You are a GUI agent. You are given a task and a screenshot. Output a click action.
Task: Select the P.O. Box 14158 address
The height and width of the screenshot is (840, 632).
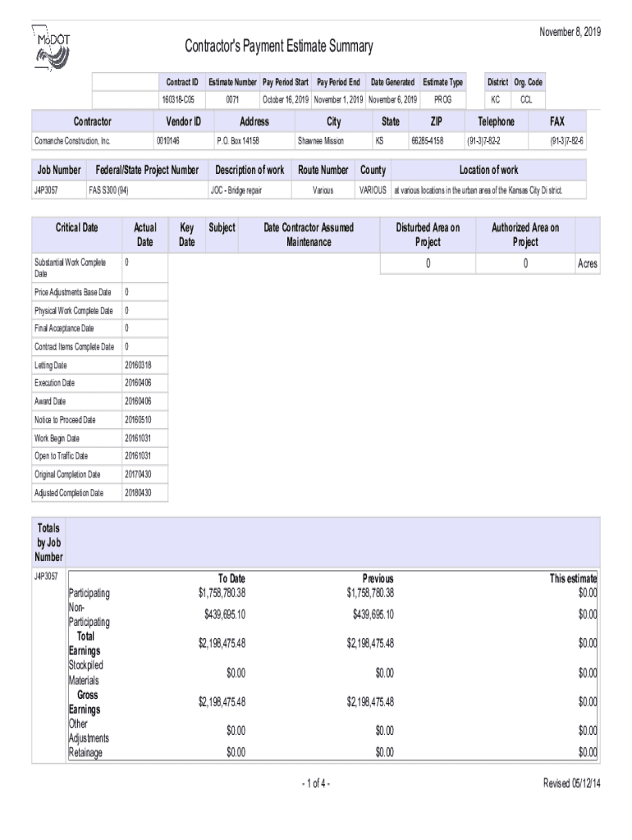click(x=238, y=141)
